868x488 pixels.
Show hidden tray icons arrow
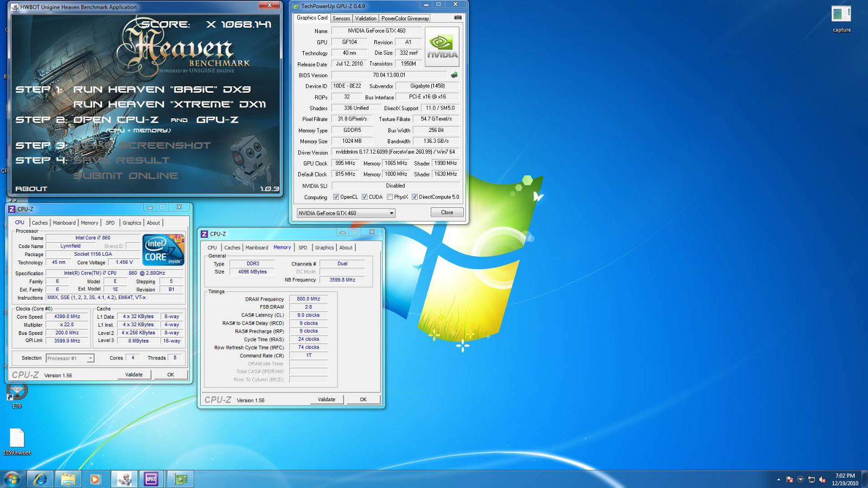[x=778, y=479]
